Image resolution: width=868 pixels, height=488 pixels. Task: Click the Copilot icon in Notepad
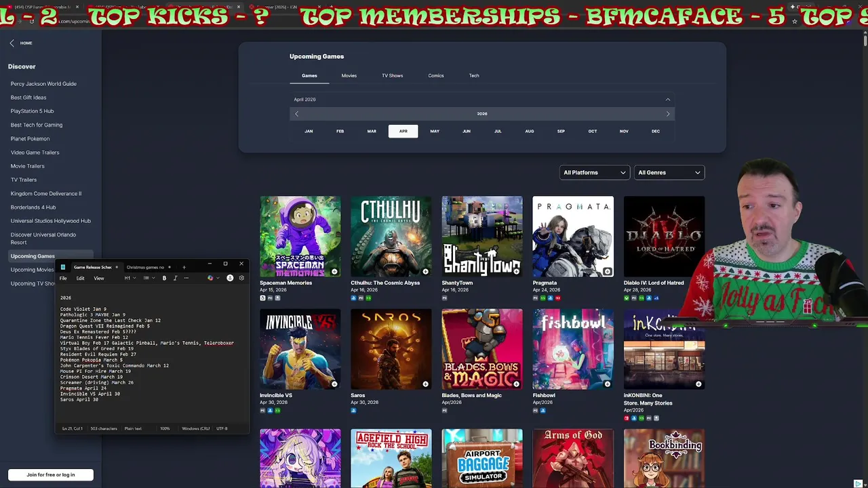210,278
